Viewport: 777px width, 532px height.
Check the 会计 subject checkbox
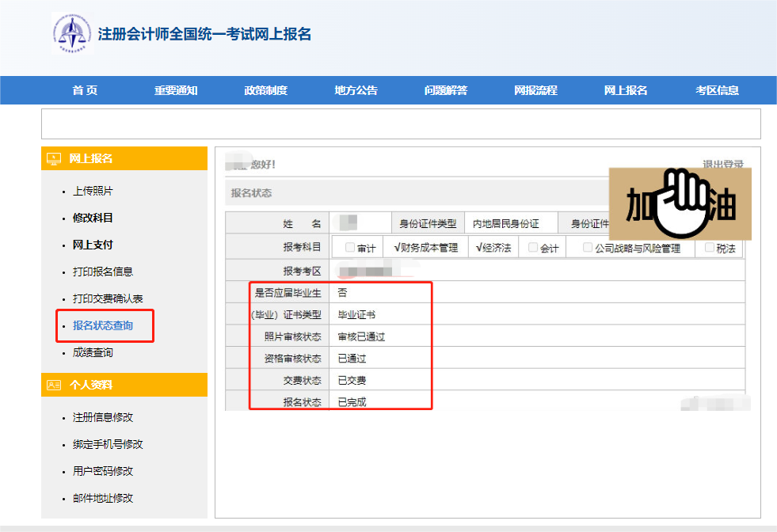click(x=531, y=246)
